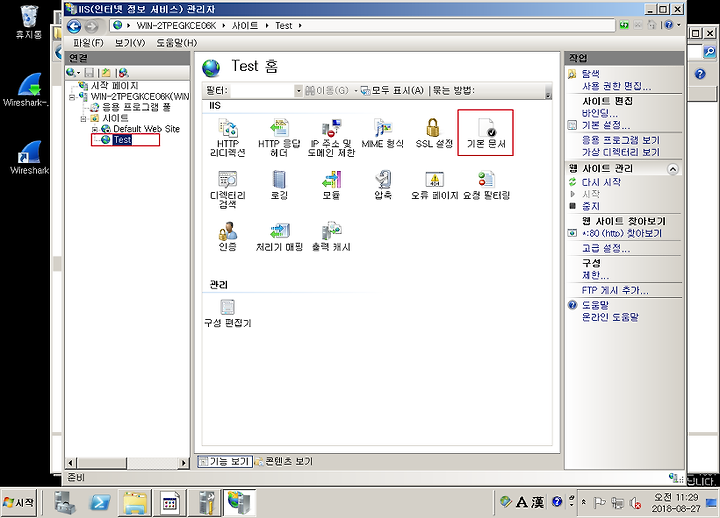Select the Test site tree item
720x518 pixels.
122,140
